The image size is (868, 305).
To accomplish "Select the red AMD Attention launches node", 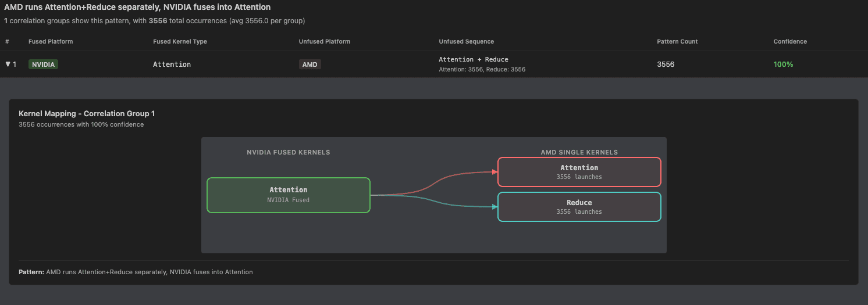I will [x=579, y=171].
